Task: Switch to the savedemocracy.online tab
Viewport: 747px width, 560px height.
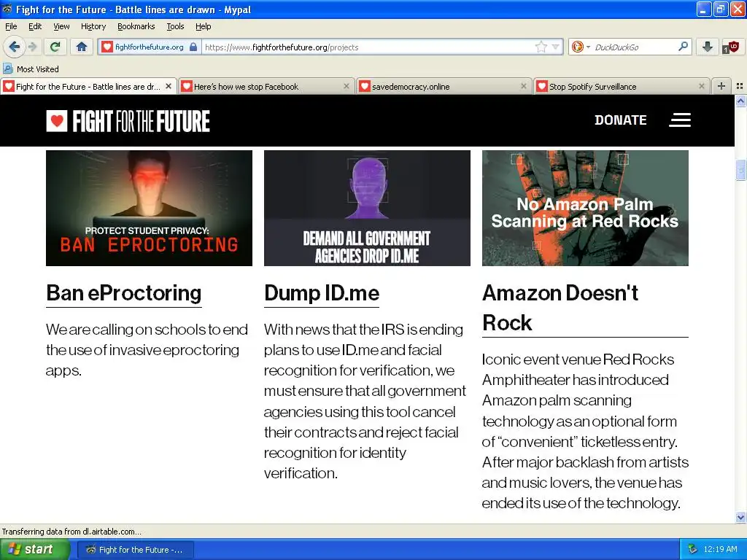Action: [x=444, y=87]
